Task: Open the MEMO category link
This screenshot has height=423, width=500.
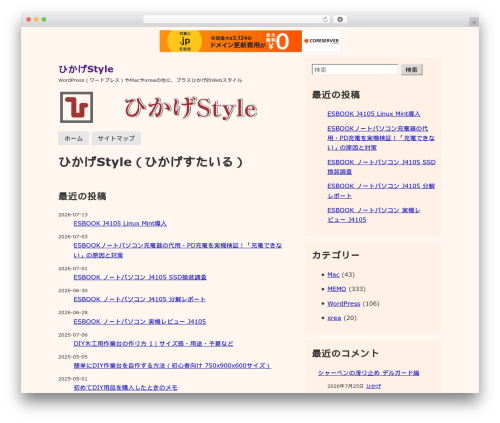Action: click(337, 289)
